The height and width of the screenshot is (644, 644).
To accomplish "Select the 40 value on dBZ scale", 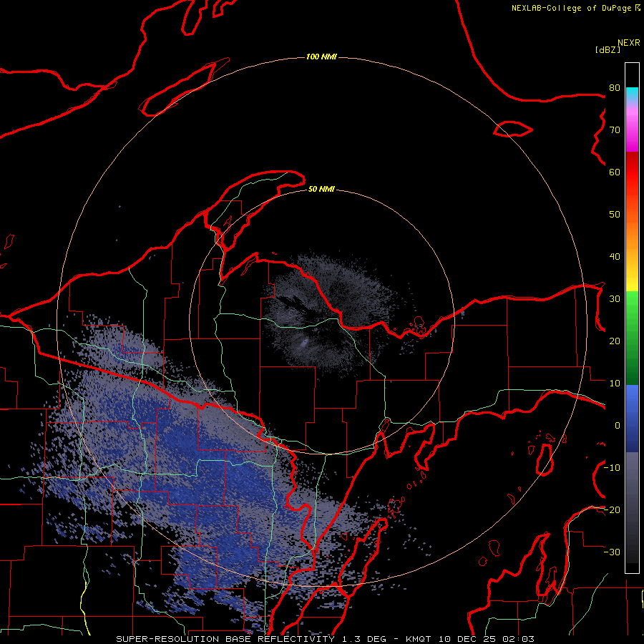I will coord(615,257).
